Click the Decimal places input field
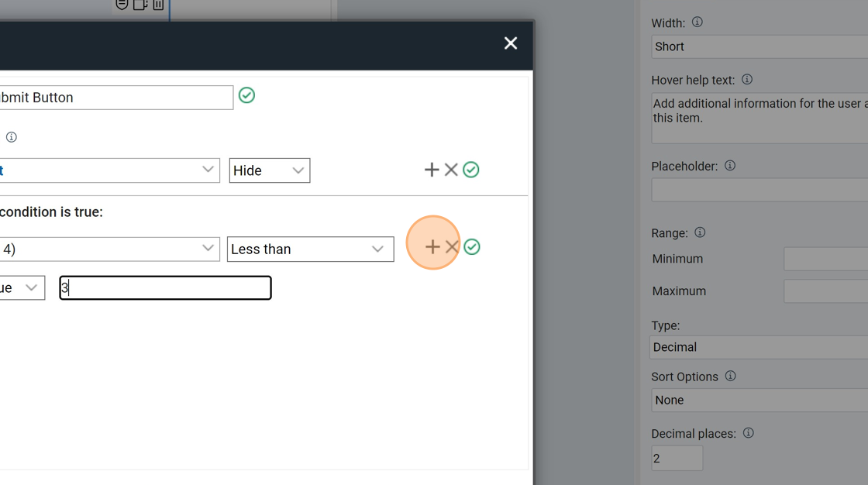The height and width of the screenshot is (485, 868). click(x=677, y=459)
